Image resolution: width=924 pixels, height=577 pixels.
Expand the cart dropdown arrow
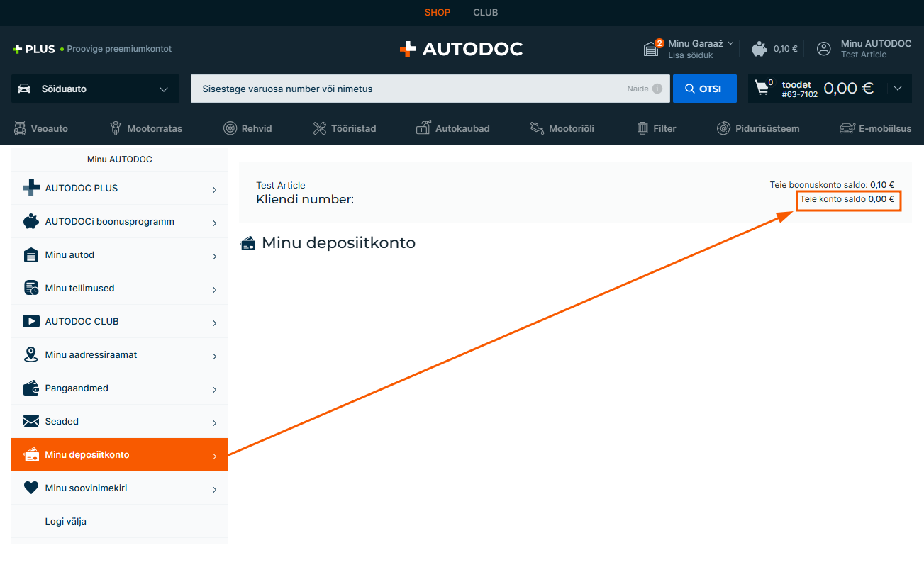[898, 89]
